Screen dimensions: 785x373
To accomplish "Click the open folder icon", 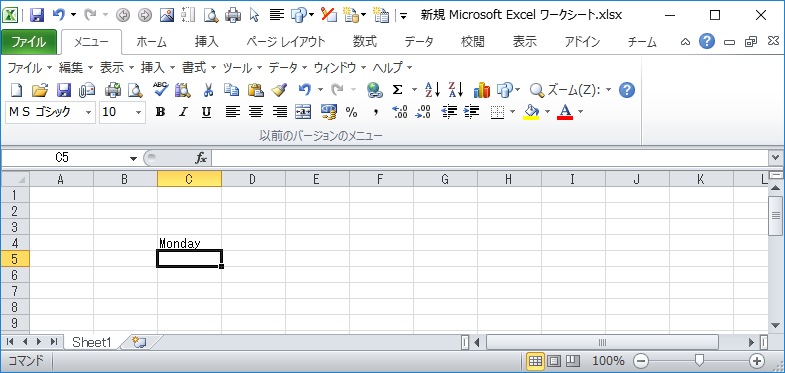I will [40, 90].
